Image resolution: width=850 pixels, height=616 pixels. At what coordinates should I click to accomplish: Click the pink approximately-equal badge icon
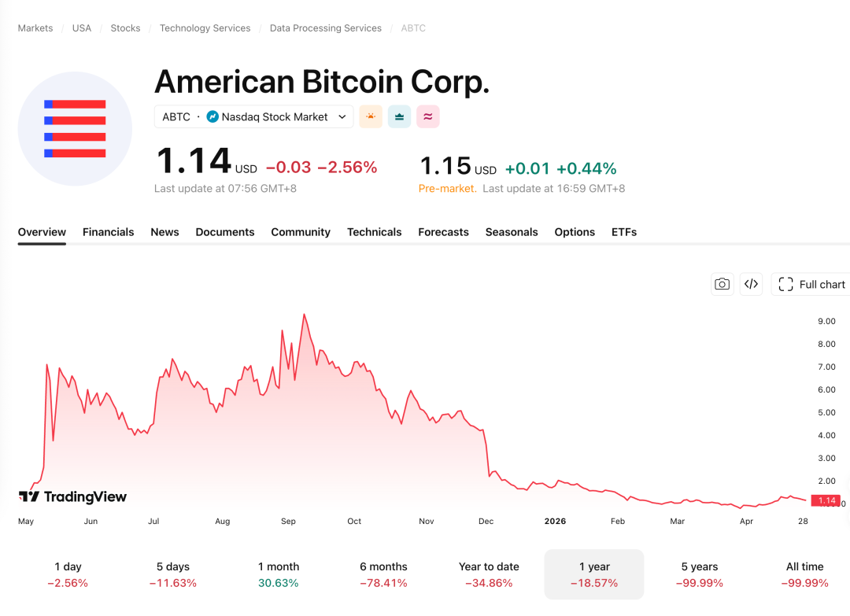(x=427, y=116)
